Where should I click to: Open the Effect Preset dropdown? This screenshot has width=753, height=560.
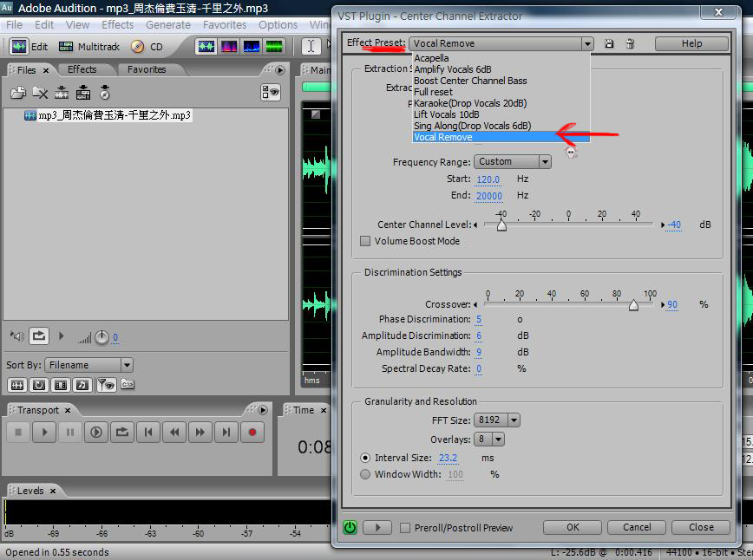point(587,43)
